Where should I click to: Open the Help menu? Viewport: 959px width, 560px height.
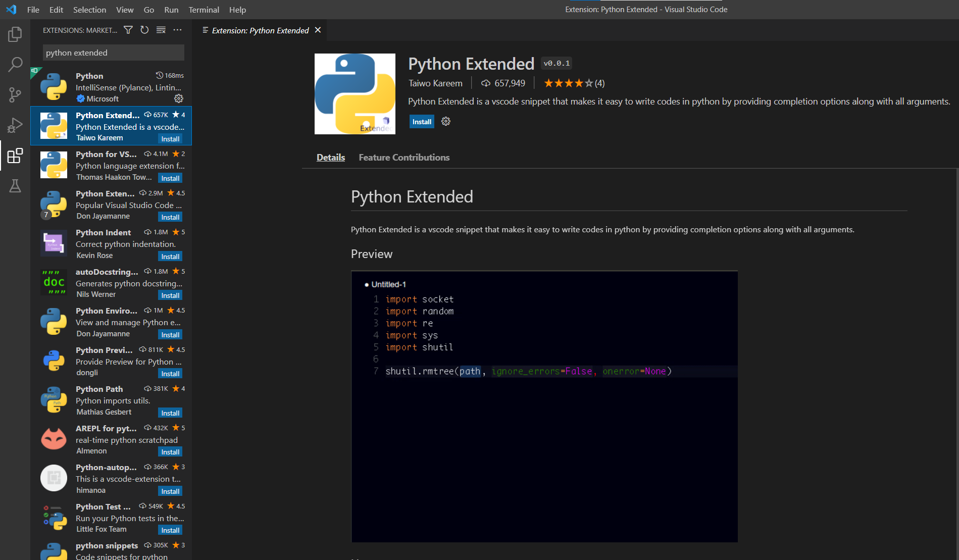click(x=237, y=10)
